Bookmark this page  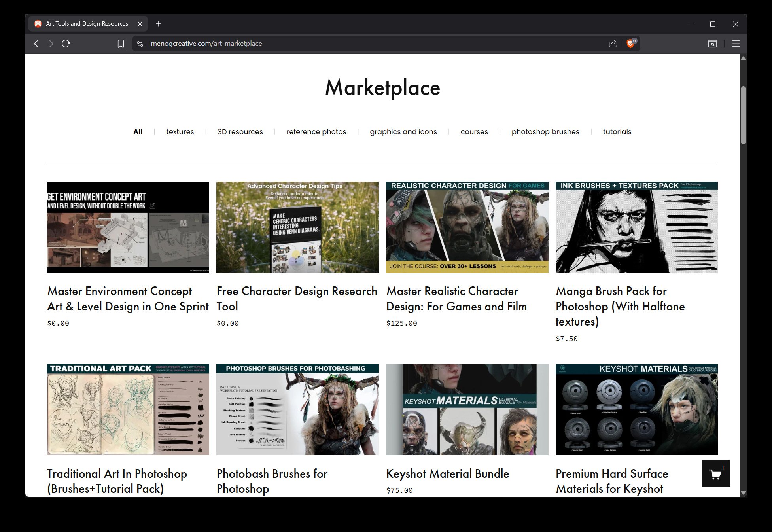(x=121, y=44)
